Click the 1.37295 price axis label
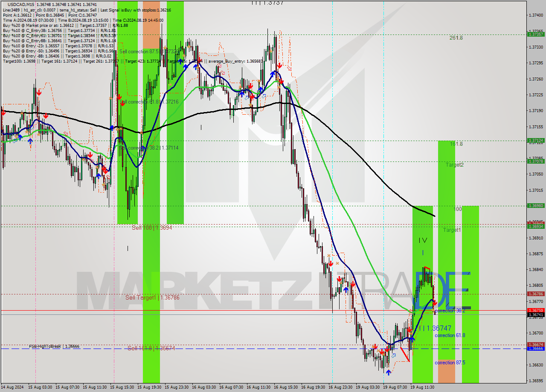Screen dimensions: 546x392 [x=536, y=63]
